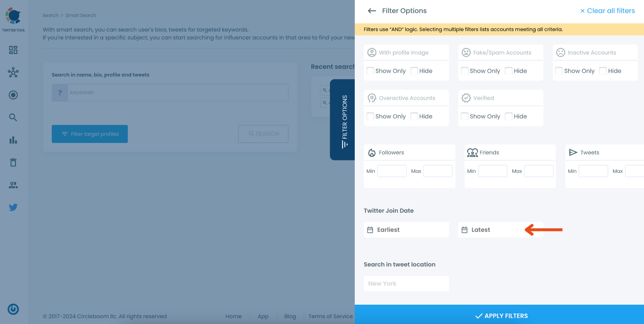Check Hide for Fake/Spam Accounts
Screen dimensions: 644x324
[x=508, y=71]
